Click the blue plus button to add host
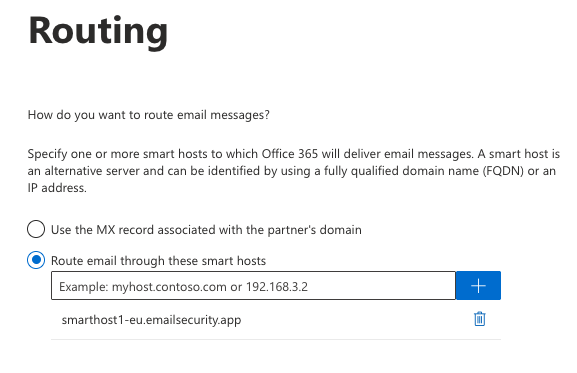 478,285
